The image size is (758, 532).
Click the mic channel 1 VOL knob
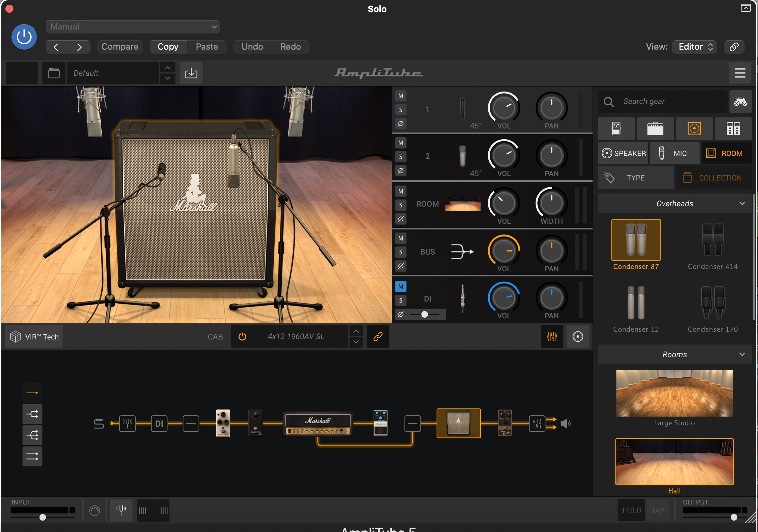click(x=504, y=108)
